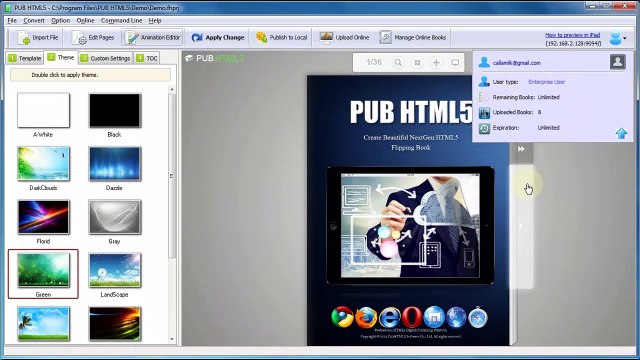Open the Option menu
The height and width of the screenshot is (360, 640).
[60, 20]
